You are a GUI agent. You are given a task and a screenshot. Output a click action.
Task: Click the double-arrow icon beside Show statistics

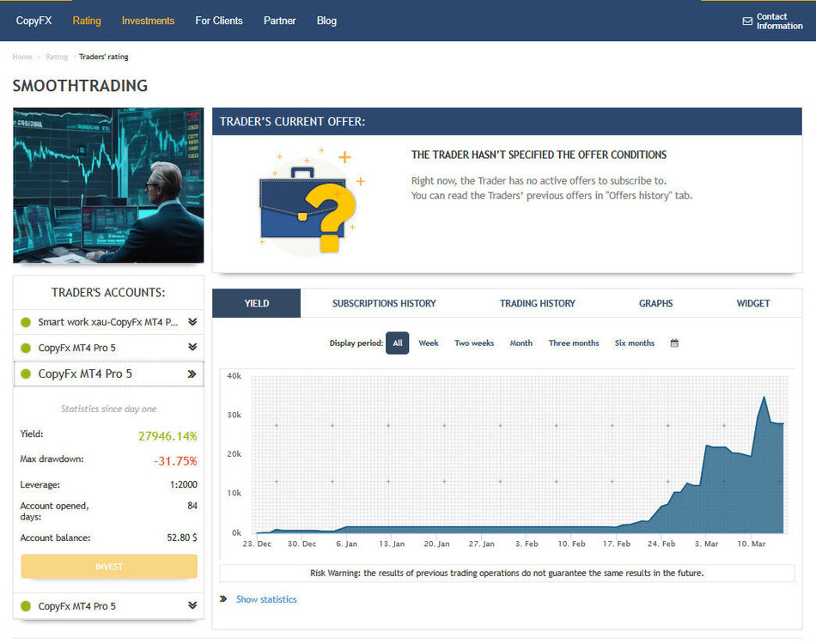223,599
